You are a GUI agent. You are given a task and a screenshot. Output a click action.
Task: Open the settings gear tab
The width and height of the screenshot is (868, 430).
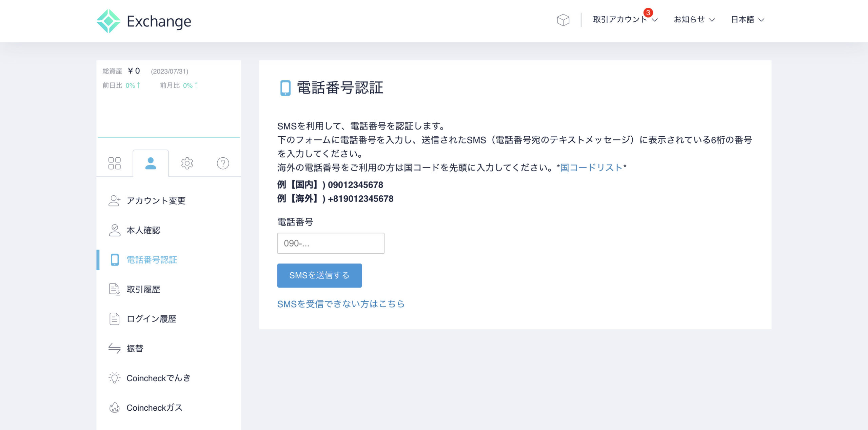tap(187, 163)
